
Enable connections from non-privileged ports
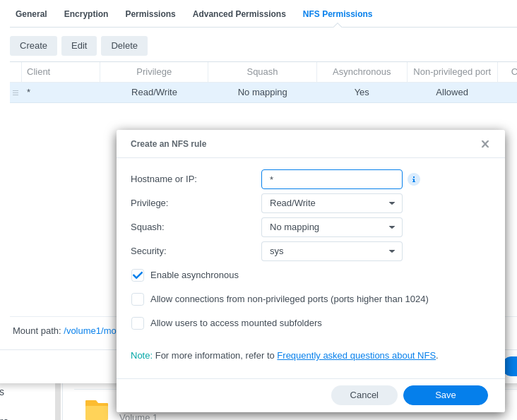(x=138, y=299)
